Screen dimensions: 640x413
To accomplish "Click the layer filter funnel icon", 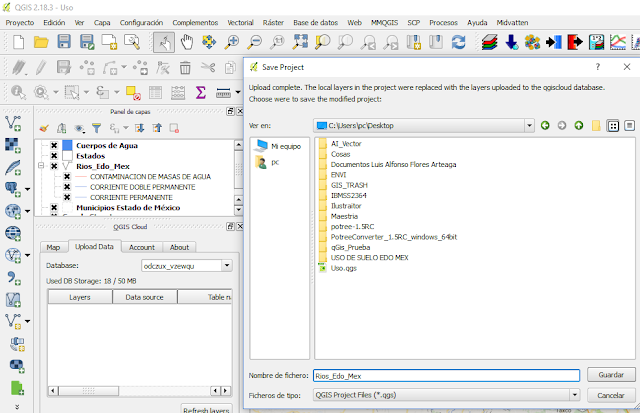I will 96,129.
